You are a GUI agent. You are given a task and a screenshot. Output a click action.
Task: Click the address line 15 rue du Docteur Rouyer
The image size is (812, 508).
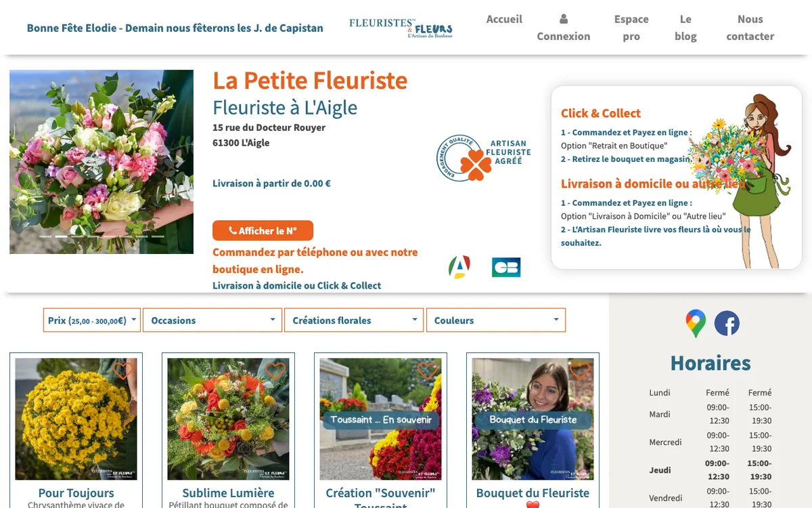pos(269,127)
